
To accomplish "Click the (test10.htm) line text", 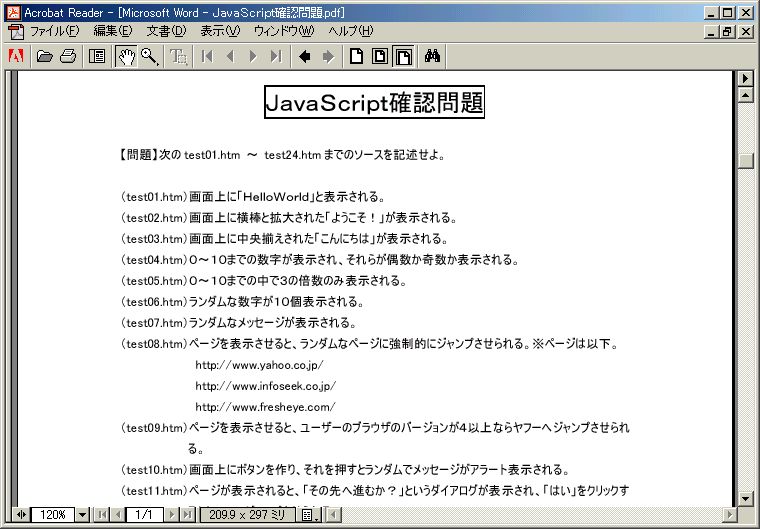I will [x=345, y=469].
